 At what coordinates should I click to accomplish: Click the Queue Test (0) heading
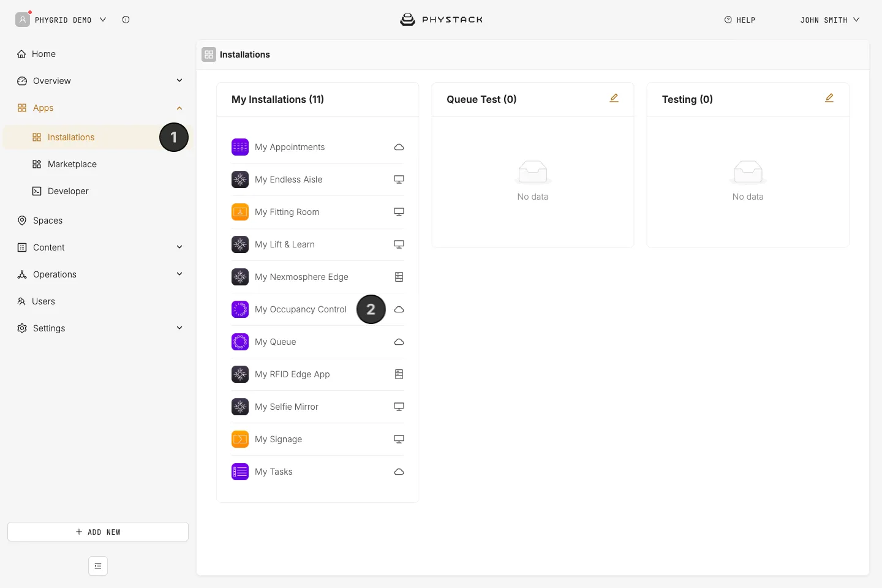(481, 99)
